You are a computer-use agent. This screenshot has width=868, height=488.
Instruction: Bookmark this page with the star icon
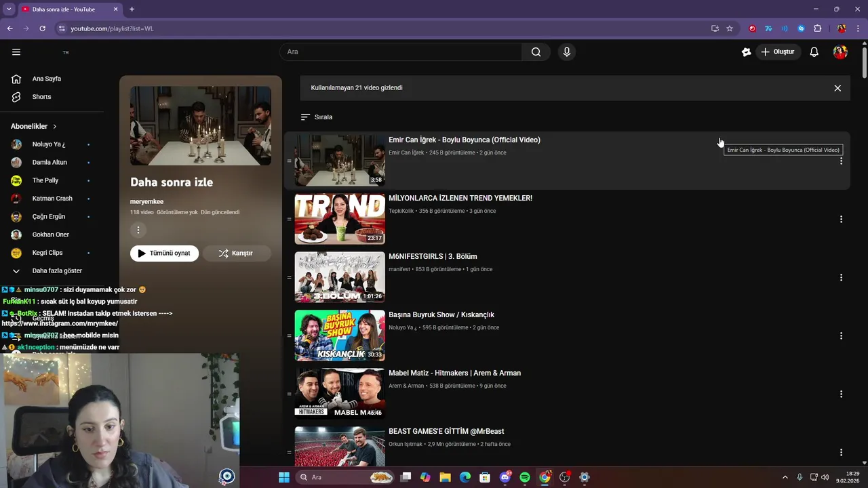[730, 28]
